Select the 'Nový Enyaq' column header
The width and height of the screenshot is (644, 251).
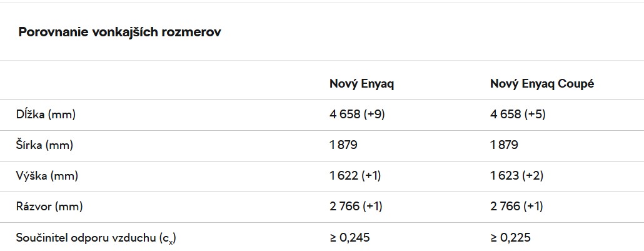tap(361, 84)
